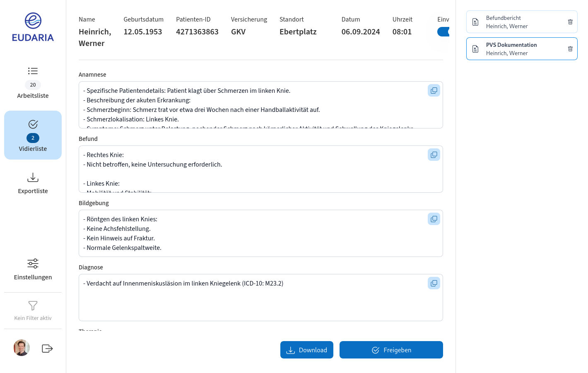Click the user profile avatar
The image size is (588, 373).
(22, 348)
